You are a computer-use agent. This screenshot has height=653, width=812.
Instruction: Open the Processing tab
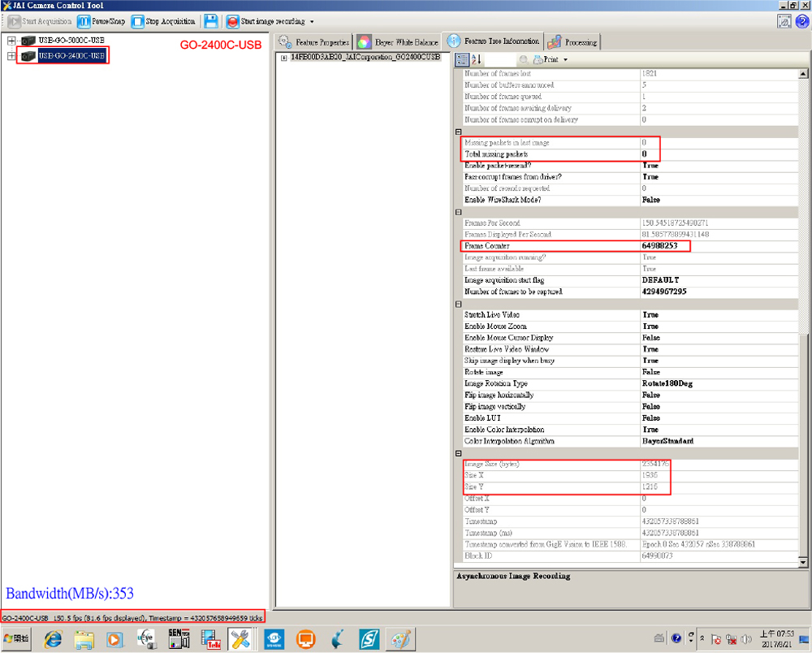pyautogui.click(x=573, y=42)
